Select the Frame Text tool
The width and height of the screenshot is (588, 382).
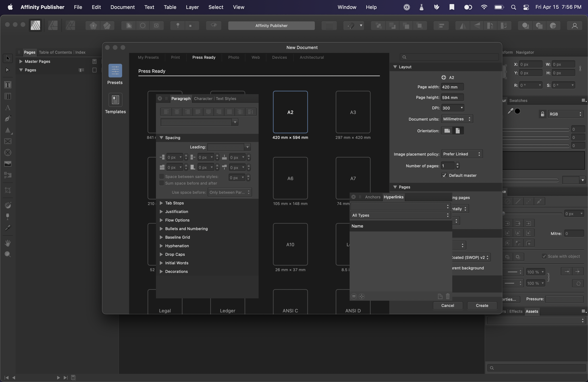pyautogui.click(x=8, y=85)
